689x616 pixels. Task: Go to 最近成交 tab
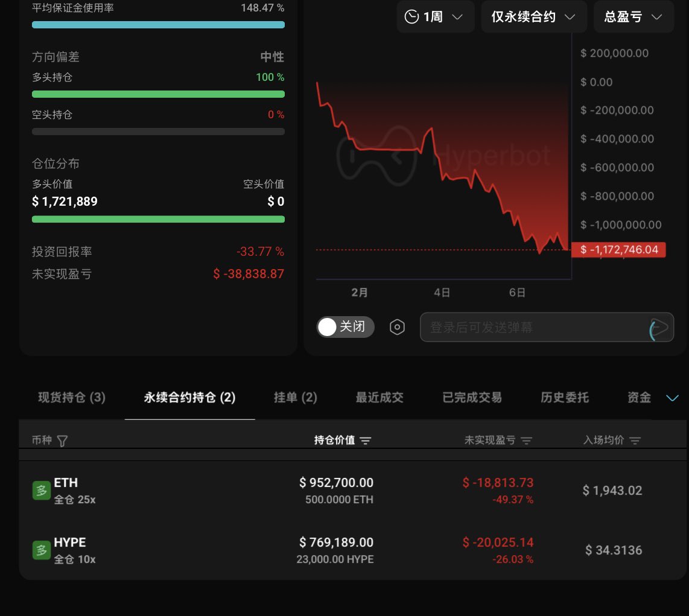379,398
